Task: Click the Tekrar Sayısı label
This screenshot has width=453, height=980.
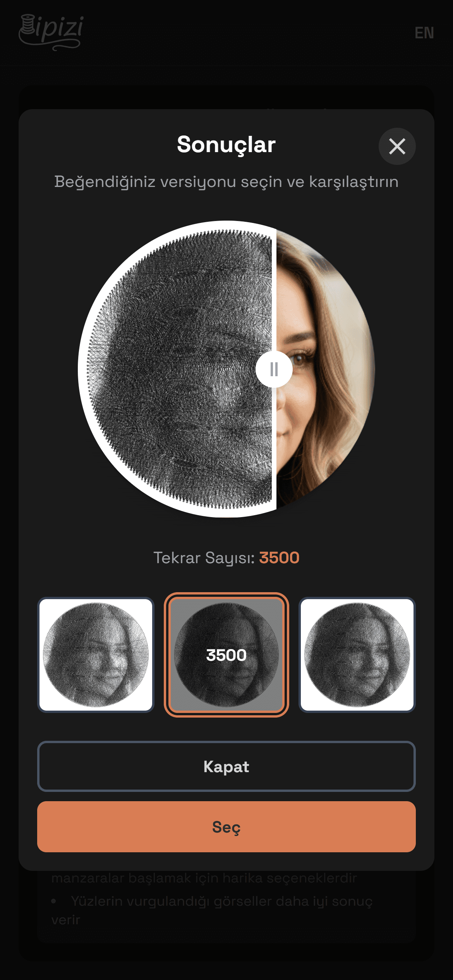Action: coord(204,558)
